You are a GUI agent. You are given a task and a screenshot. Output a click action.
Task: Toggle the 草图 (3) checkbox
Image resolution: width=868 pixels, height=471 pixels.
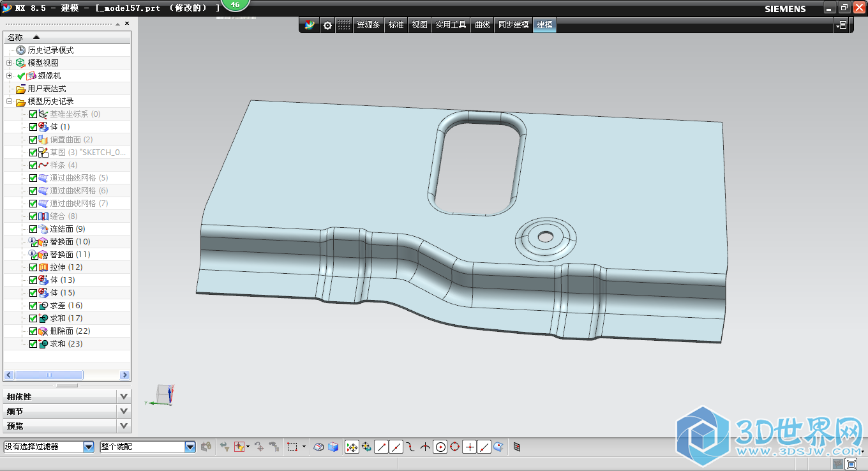(x=33, y=153)
